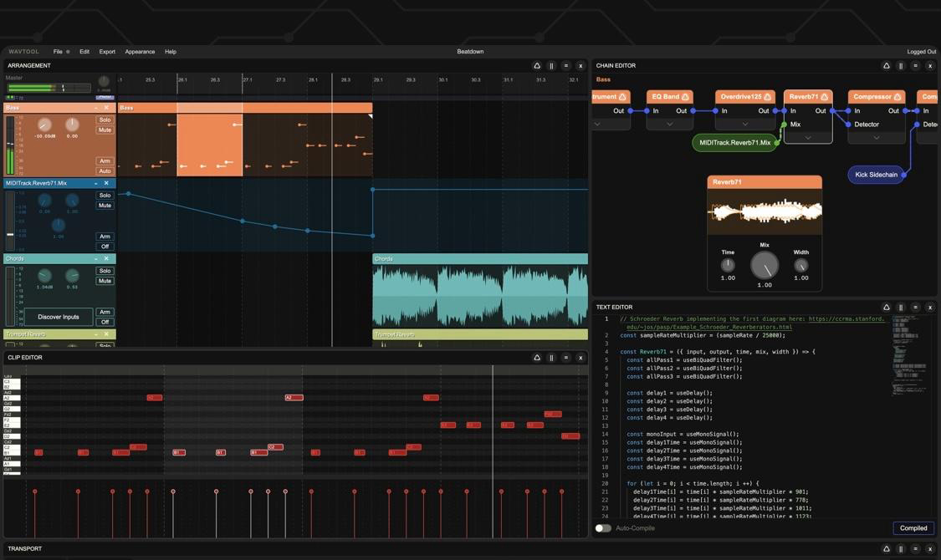Solo the MIDITrack.Reverb71.Mix track
This screenshot has width=941, height=560.
click(x=105, y=196)
